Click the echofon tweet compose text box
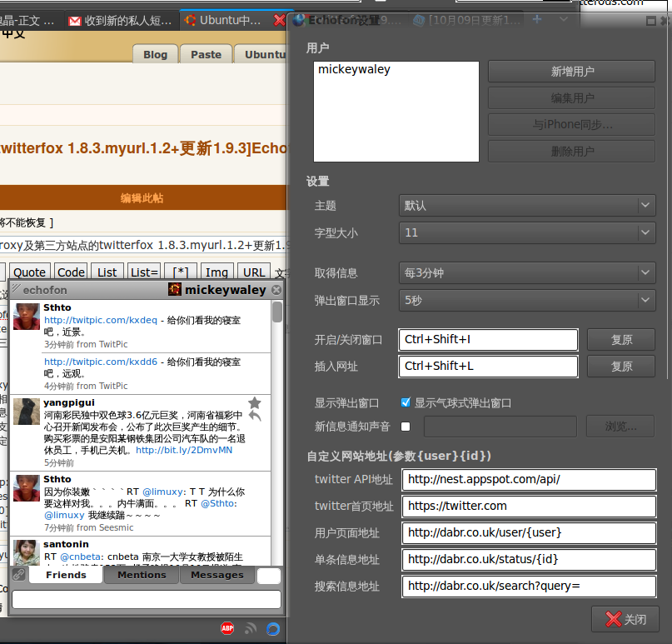 (147, 599)
